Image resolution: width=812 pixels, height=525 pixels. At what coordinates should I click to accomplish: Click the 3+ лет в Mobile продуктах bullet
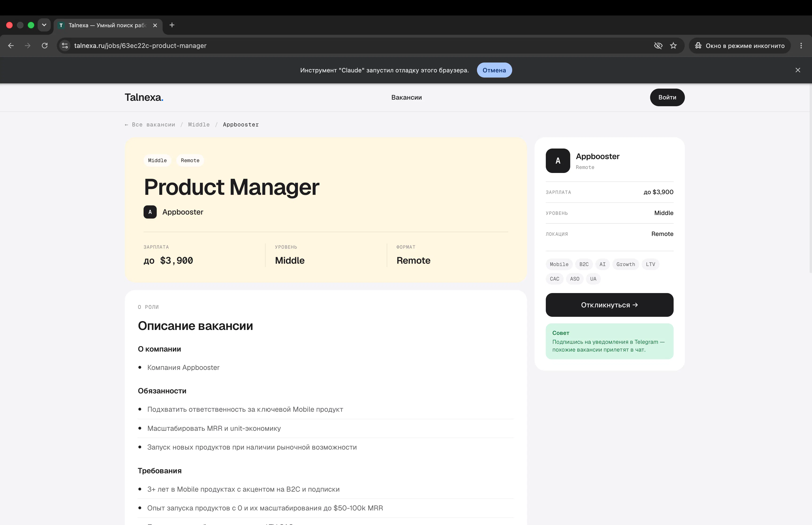coord(243,490)
